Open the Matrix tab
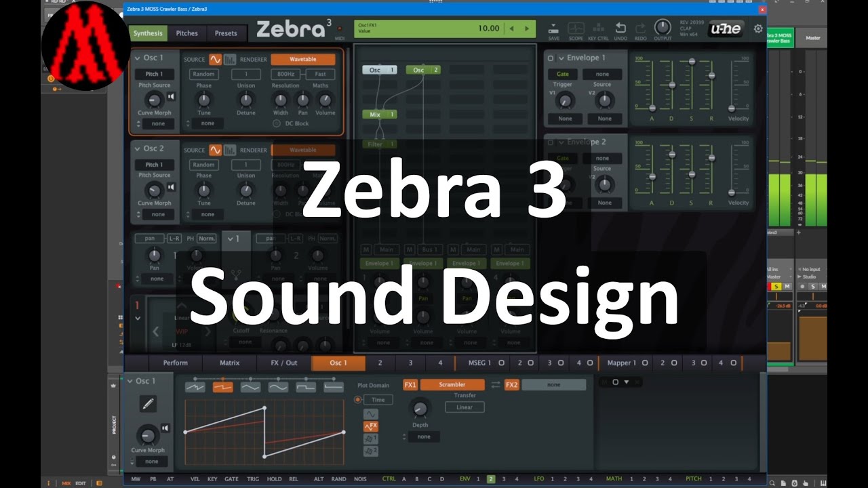This screenshot has height=488, width=868. click(230, 363)
